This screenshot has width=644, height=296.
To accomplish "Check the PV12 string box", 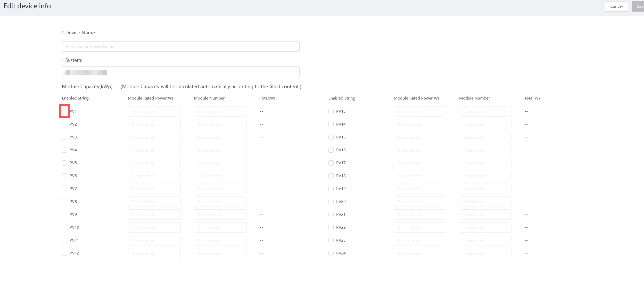I will pyautogui.click(x=64, y=253).
